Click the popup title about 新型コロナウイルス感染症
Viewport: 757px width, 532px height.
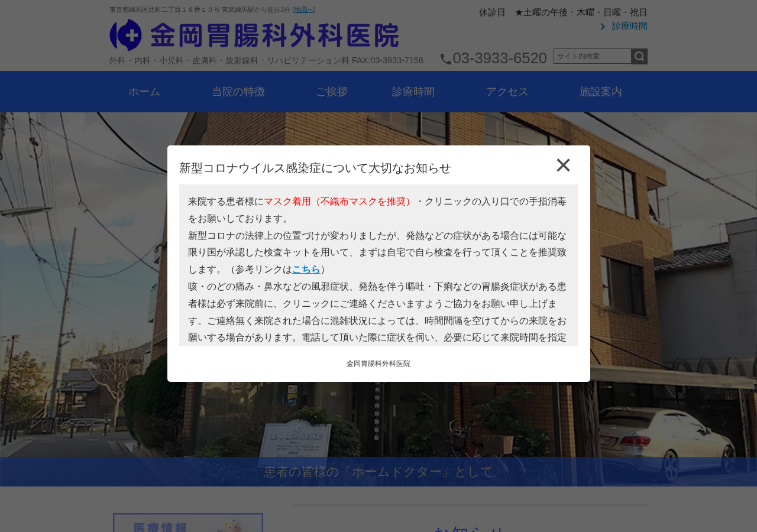(x=315, y=168)
